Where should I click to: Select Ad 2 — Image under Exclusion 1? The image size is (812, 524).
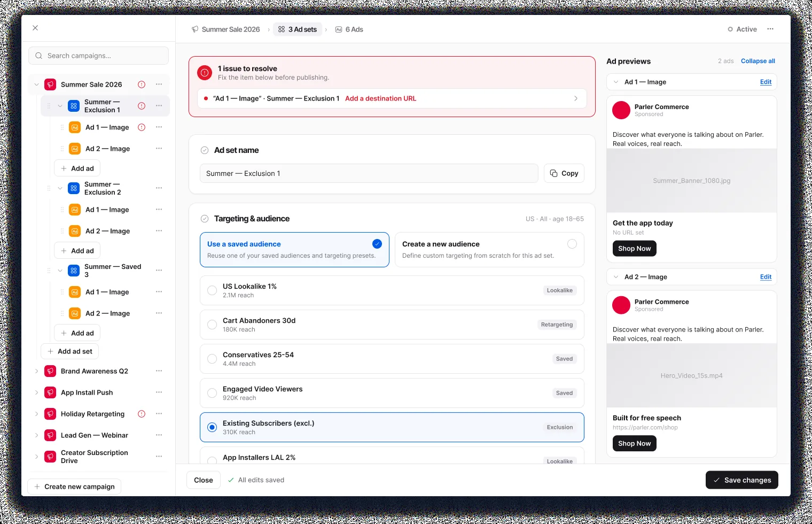tap(107, 149)
